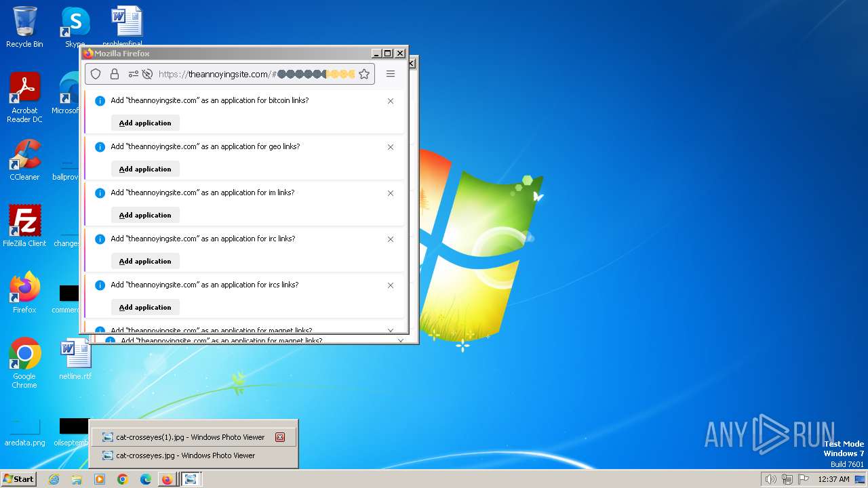Add application for irc links
This screenshot has width=868, height=488.
[145, 261]
